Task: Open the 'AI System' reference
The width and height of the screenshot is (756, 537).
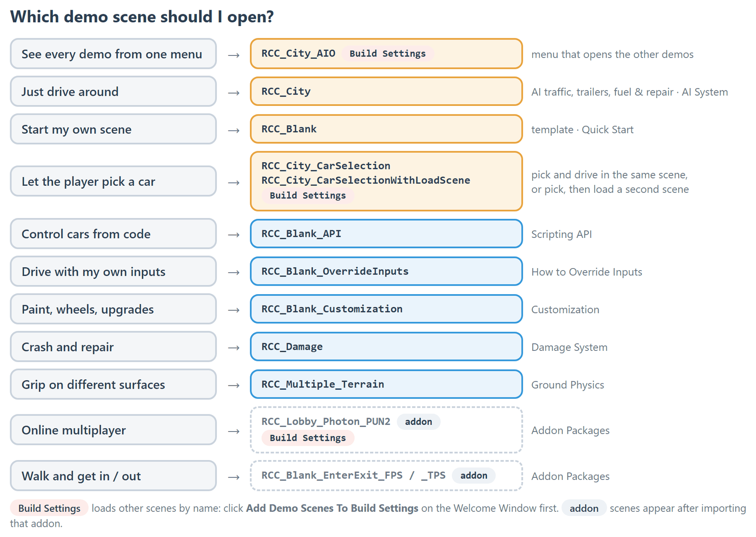Action: (705, 92)
